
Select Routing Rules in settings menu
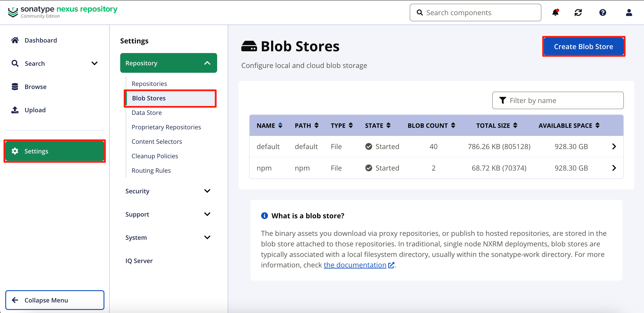click(x=151, y=170)
